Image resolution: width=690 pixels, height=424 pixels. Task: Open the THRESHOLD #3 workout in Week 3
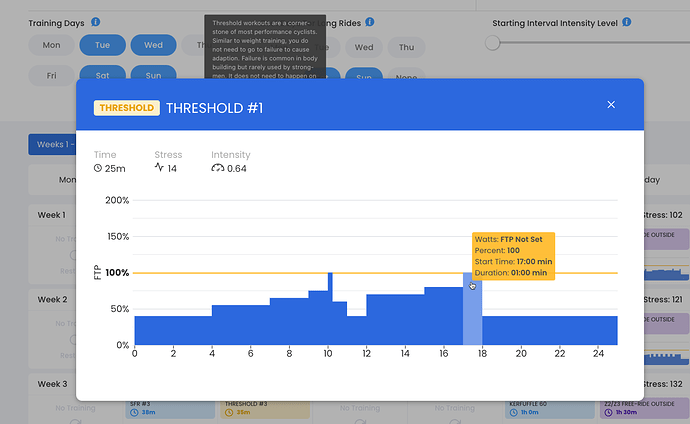[265, 409]
